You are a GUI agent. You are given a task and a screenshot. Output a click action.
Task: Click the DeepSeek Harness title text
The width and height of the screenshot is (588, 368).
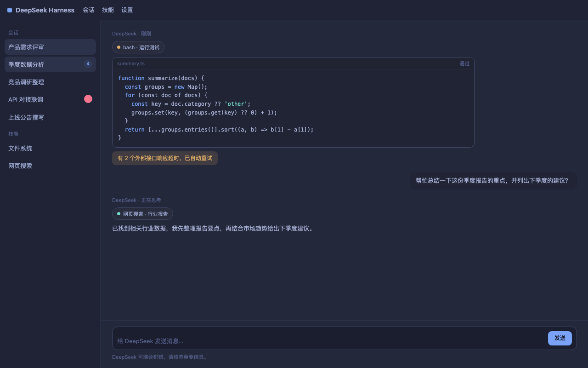point(45,10)
